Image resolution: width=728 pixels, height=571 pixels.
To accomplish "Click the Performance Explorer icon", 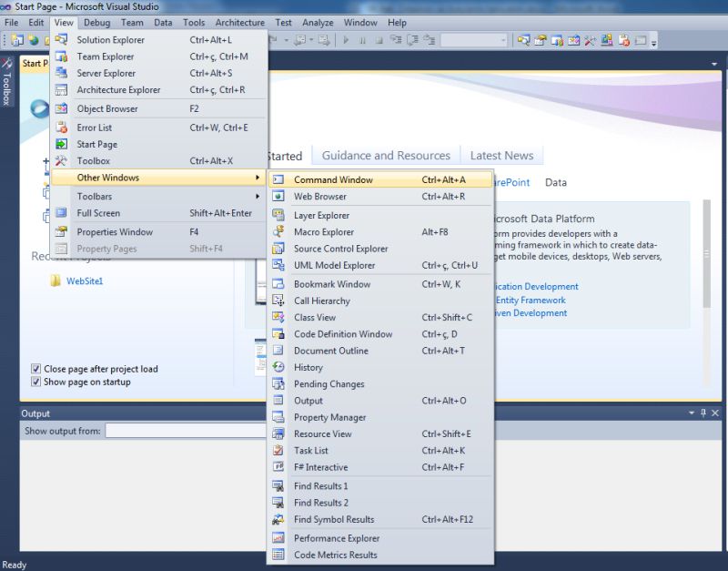I will [278, 538].
